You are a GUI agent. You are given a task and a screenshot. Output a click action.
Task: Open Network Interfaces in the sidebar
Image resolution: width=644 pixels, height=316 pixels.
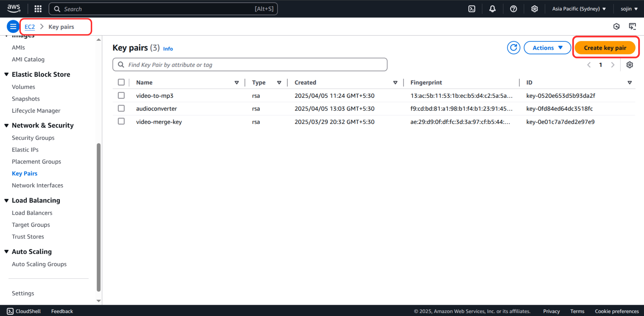[x=37, y=186]
